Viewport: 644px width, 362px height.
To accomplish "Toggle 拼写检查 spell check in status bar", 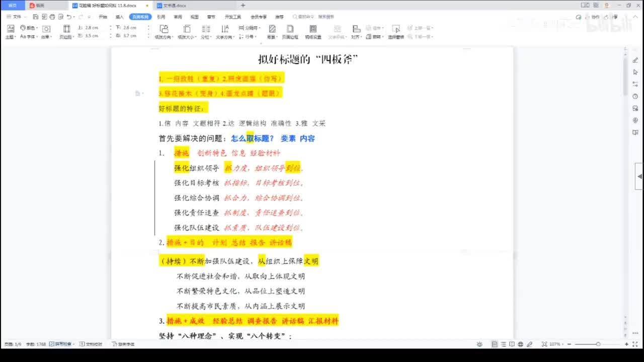I will (x=62, y=344).
